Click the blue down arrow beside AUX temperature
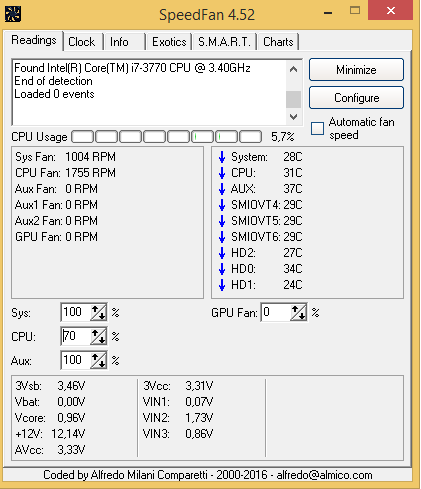 [222, 189]
